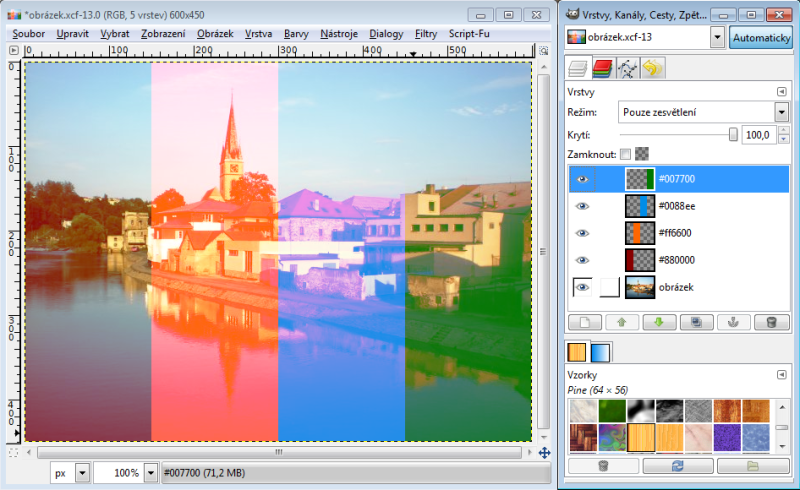Image resolution: width=800 pixels, height=490 pixels.
Task: Switch to the Layers tab icon
Action: click(578, 68)
